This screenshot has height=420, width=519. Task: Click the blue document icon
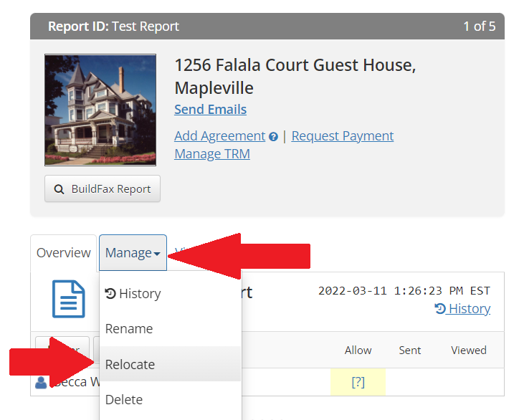pos(69,299)
